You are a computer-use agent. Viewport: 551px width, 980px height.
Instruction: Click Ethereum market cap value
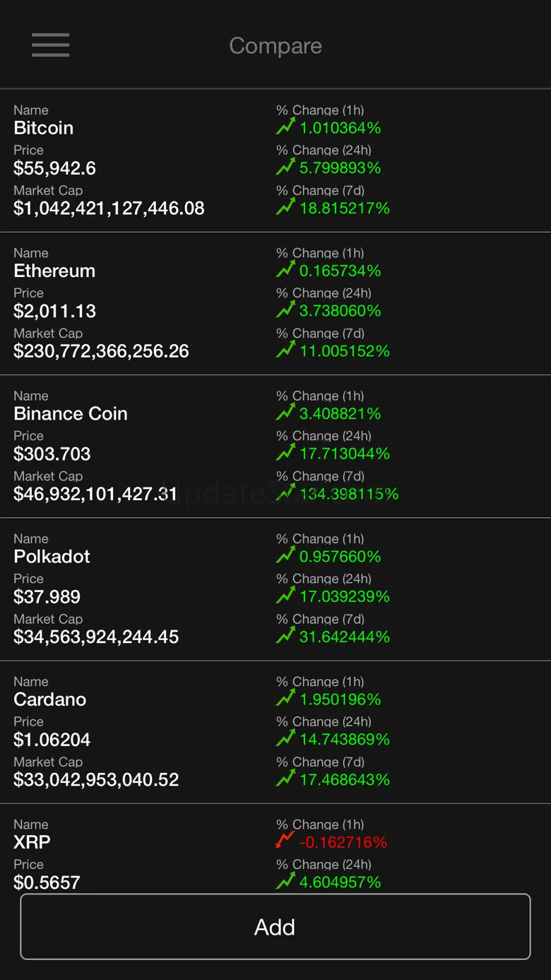click(x=102, y=351)
